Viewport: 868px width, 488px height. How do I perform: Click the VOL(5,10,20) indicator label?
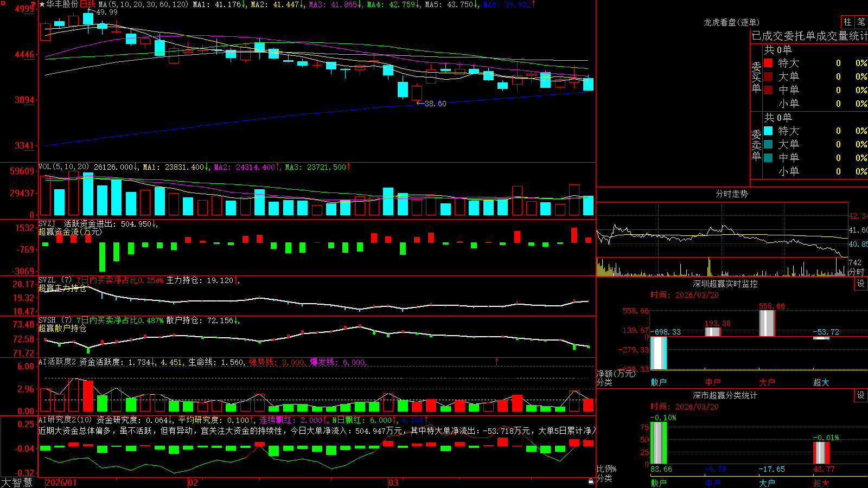pyautogui.click(x=64, y=167)
